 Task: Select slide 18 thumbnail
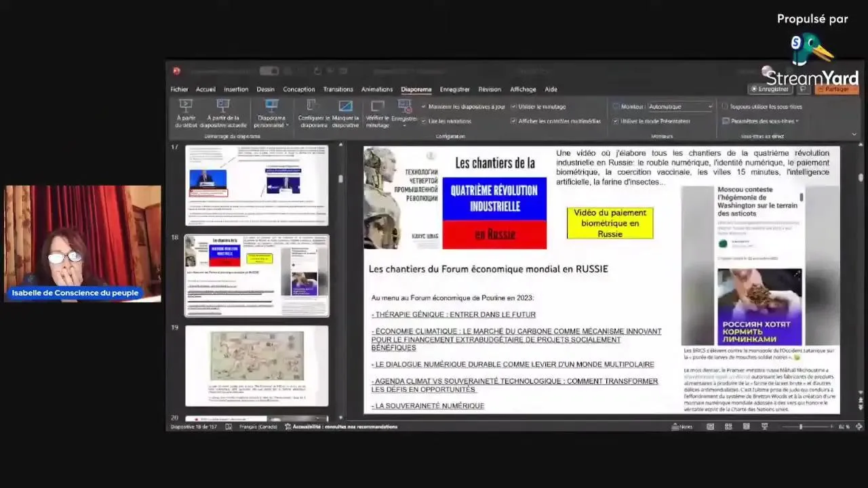[x=257, y=275]
